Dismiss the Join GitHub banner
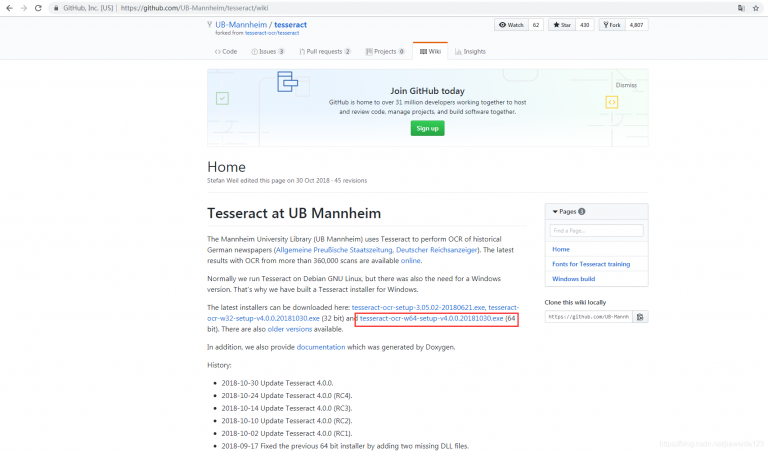Image resolution: width=768 pixels, height=452 pixels. coord(625,86)
